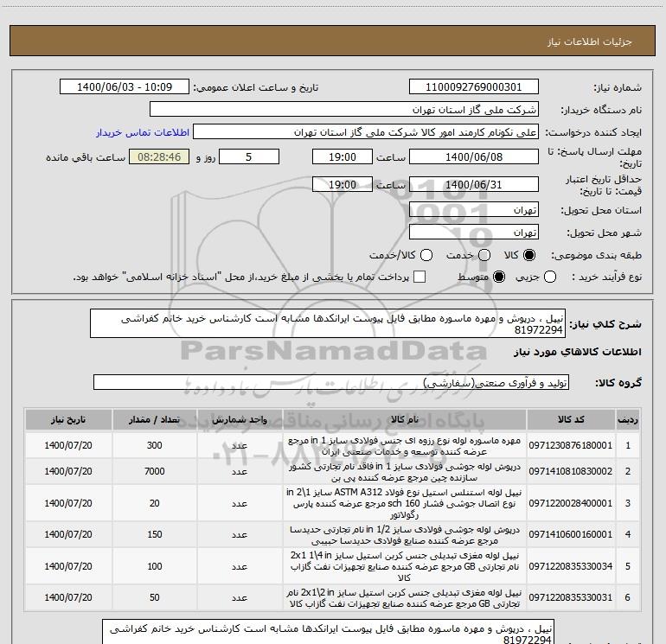Click item code 0971220028400001

pos(571,503)
